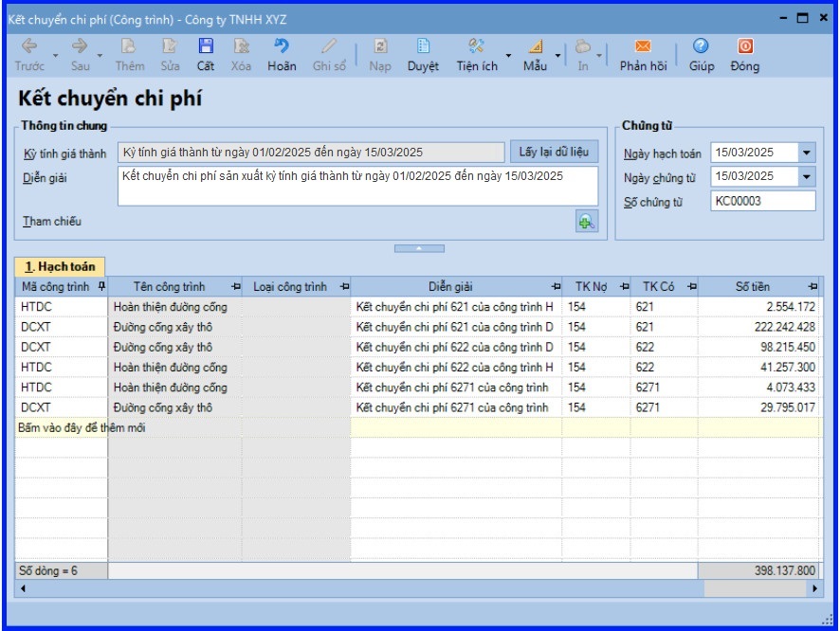The width and height of the screenshot is (840, 631).
Task: Click the Xóa delete icon
Action: tap(241, 46)
